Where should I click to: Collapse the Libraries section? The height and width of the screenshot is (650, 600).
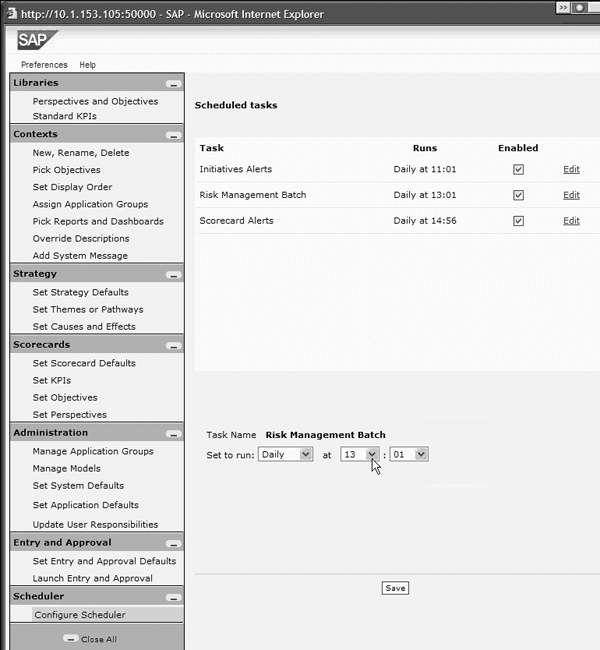coord(174,84)
